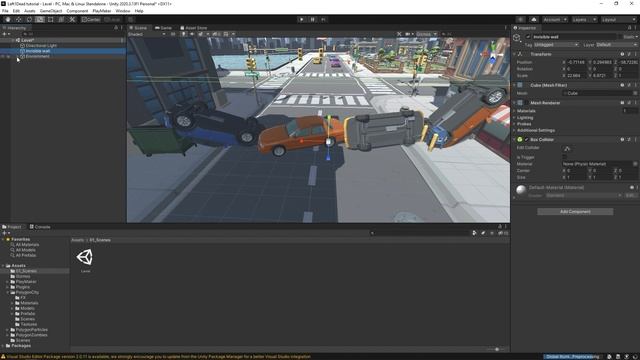The height and width of the screenshot is (360, 640).
Task: Select the combined Transform tool
Action: (x=61, y=19)
